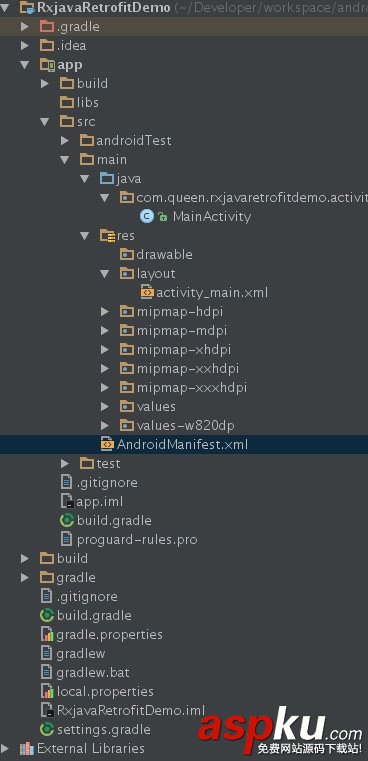Click the red .gradle folder icon

[x=47, y=26]
